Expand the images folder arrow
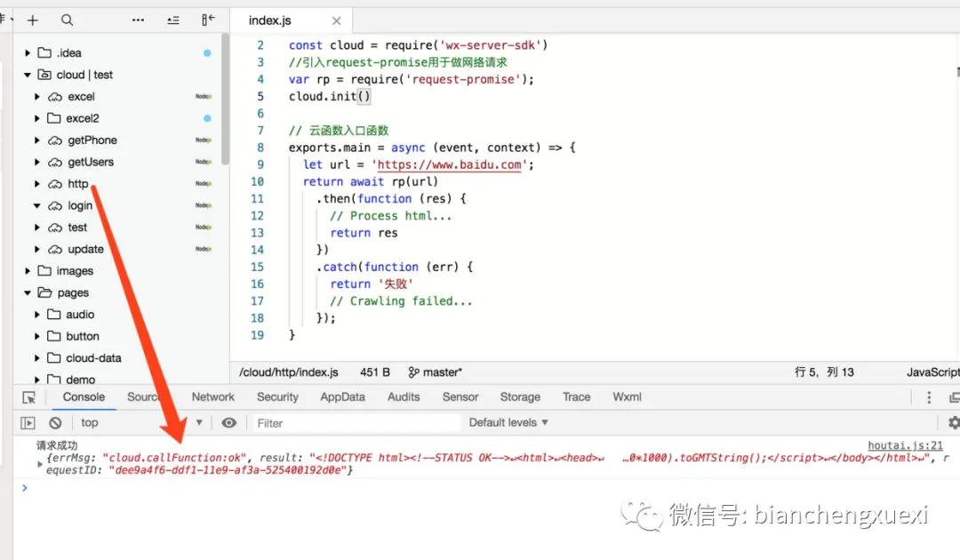This screenshot has width=960, height=560. pos(28,270)
